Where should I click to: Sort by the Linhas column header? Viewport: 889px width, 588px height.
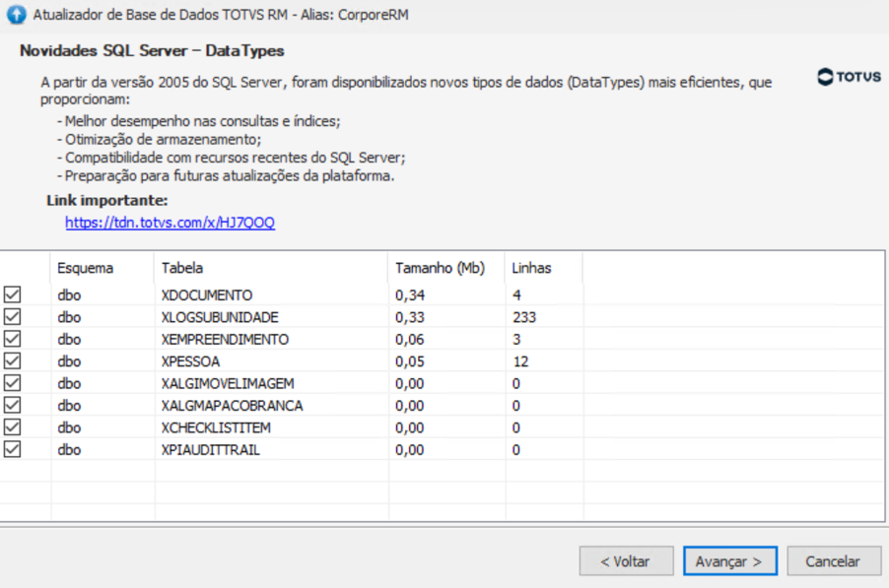(x=544, y=268)
